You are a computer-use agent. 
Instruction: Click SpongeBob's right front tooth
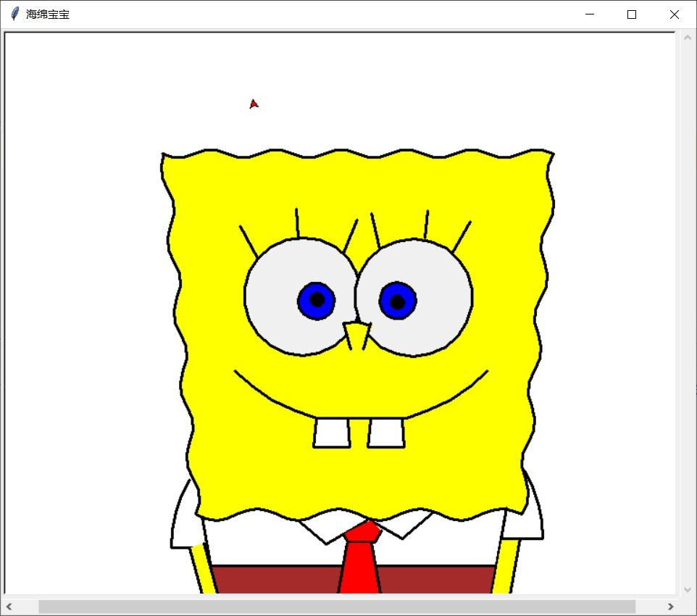[386, 433]
